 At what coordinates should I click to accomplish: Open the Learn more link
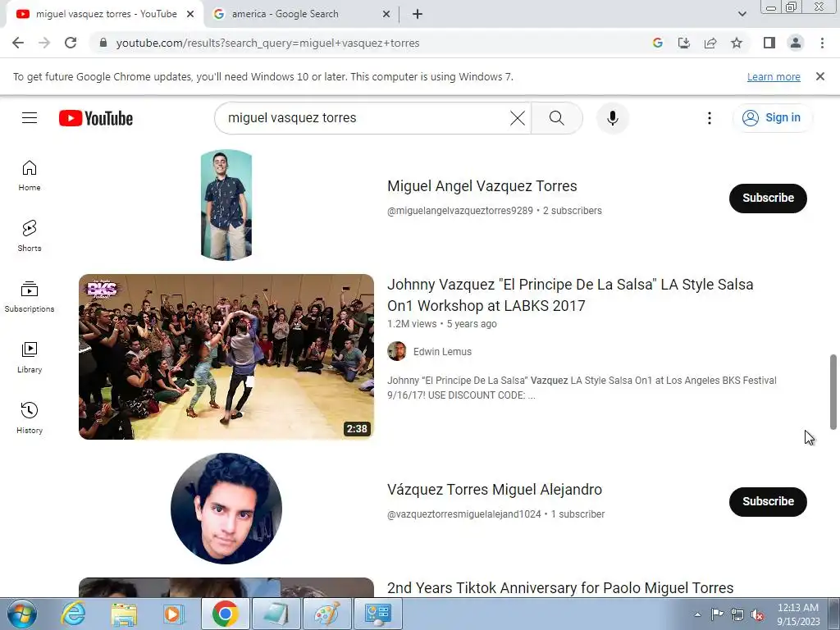(x=774, y=76)
